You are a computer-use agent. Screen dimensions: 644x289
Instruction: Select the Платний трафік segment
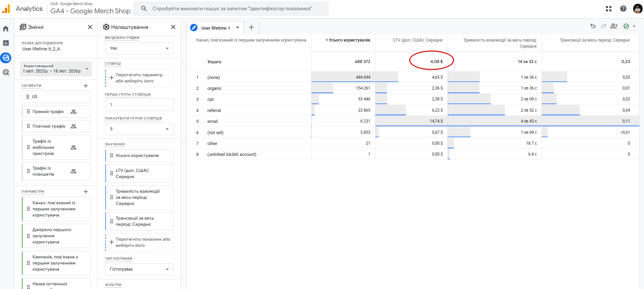[x=49, y=126]
